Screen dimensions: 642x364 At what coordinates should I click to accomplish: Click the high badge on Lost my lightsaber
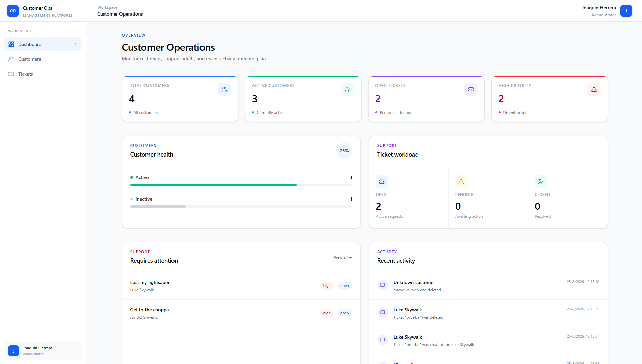(327, 286)
